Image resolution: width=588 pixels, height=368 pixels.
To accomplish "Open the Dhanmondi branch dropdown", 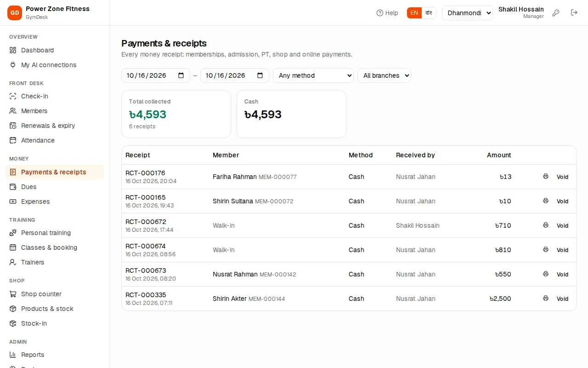I will (x=467, y=13).
